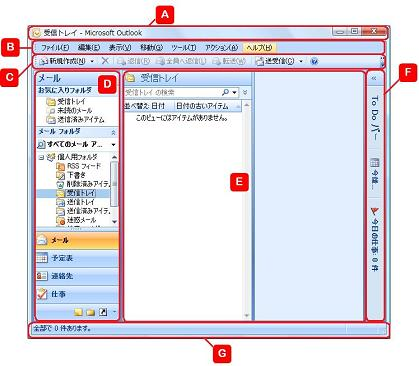Screen dimensions: 419x366
Task: Open the navigation pane configure buttons arrow
Action: click(114, 312)
